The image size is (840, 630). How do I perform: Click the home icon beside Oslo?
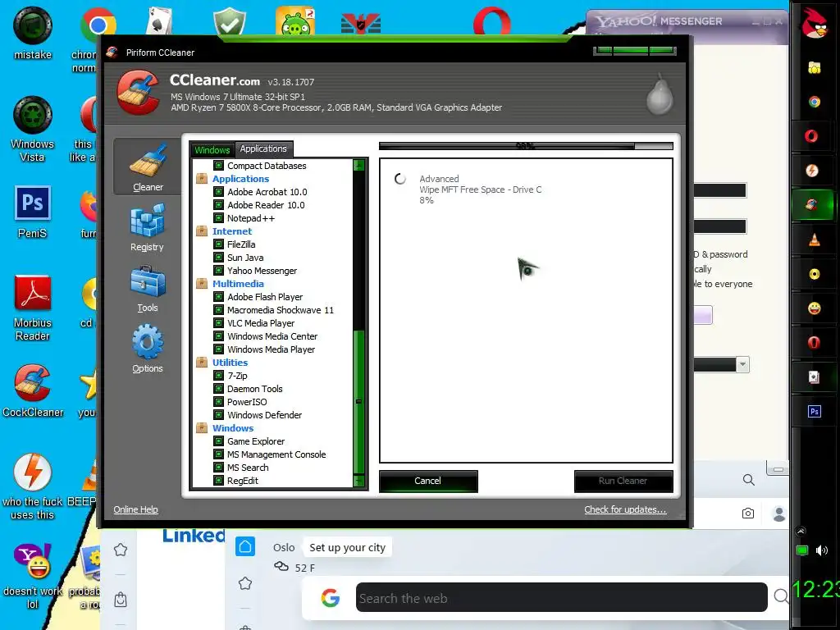point(245,547)
